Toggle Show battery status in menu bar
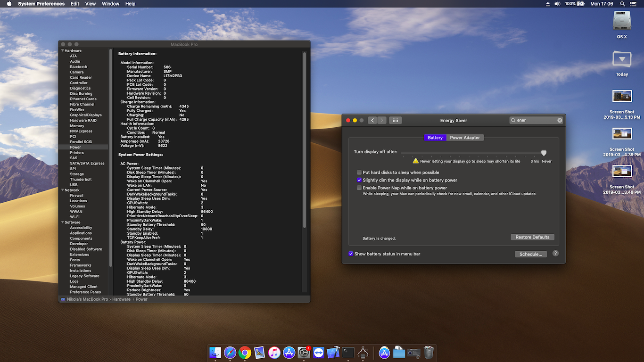644x362 pixels. coord(351,254)
